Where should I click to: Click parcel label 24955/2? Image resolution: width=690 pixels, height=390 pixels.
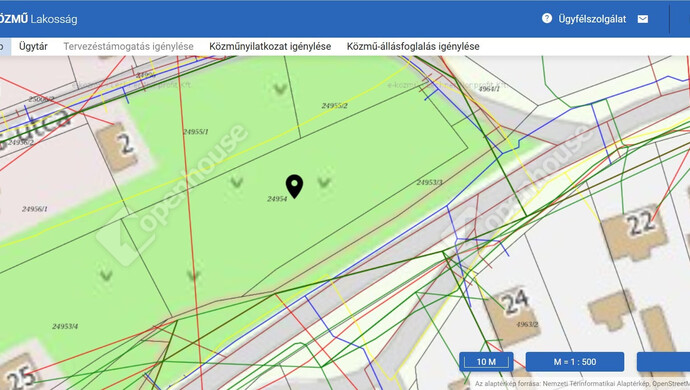334,106
